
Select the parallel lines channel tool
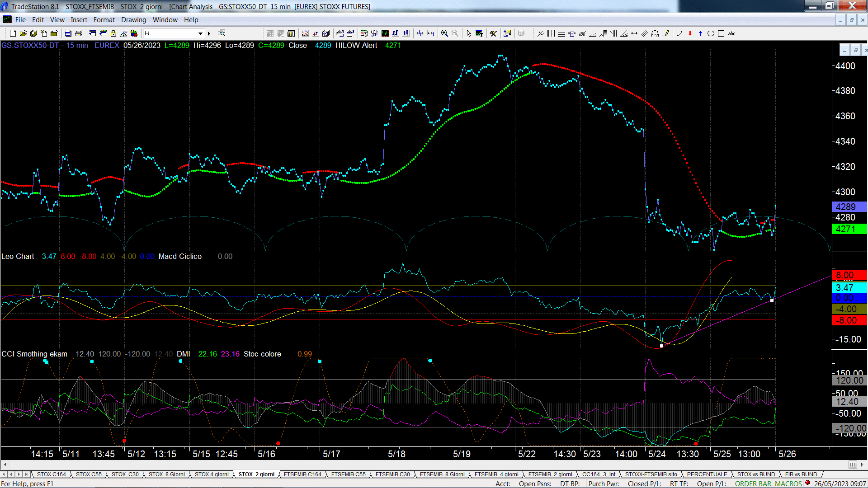coord(645,33)
